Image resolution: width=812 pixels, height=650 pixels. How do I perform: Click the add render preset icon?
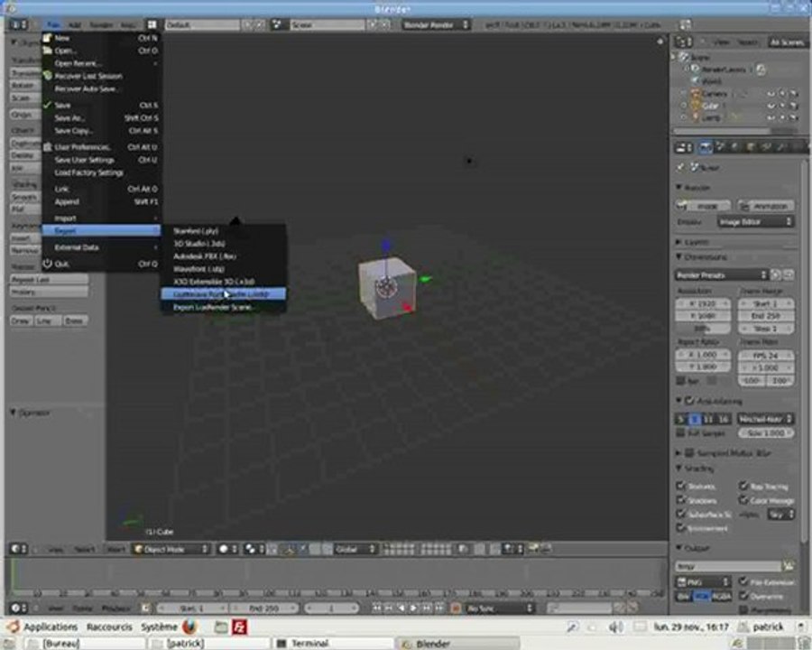(776, 274)
